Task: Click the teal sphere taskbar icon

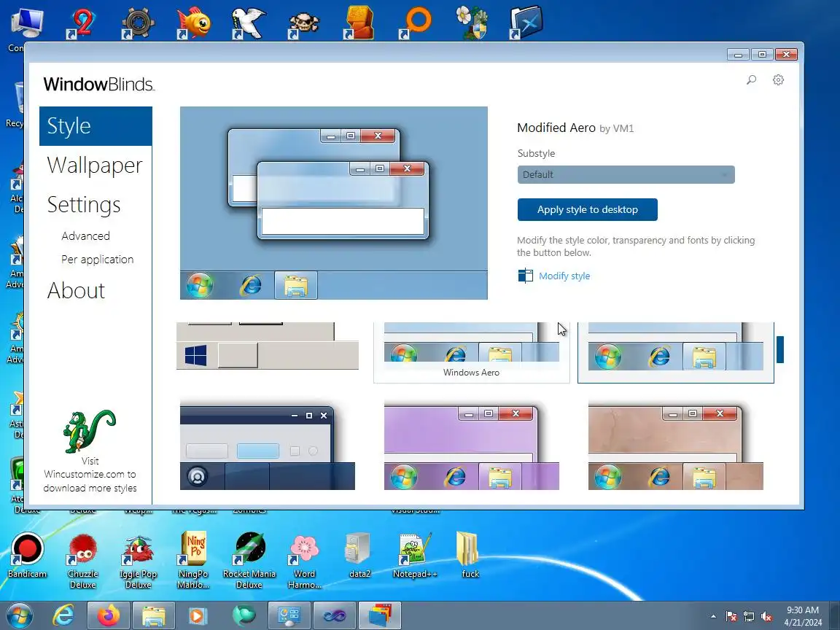Action: (x=244, y=615)
